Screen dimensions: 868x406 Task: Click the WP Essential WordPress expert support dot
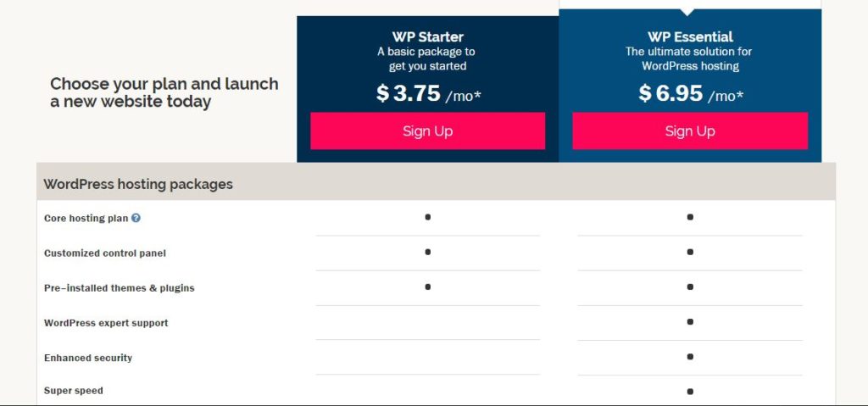(x=690, y=322)
